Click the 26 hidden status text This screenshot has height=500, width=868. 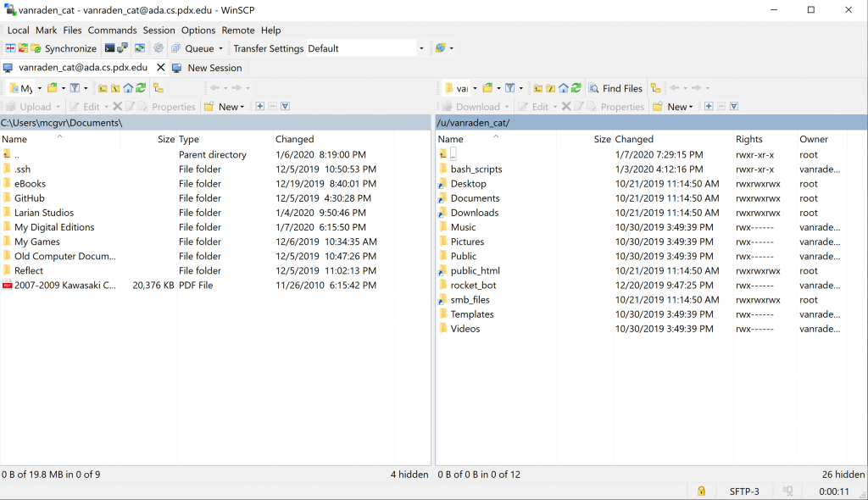coord(843,475)
